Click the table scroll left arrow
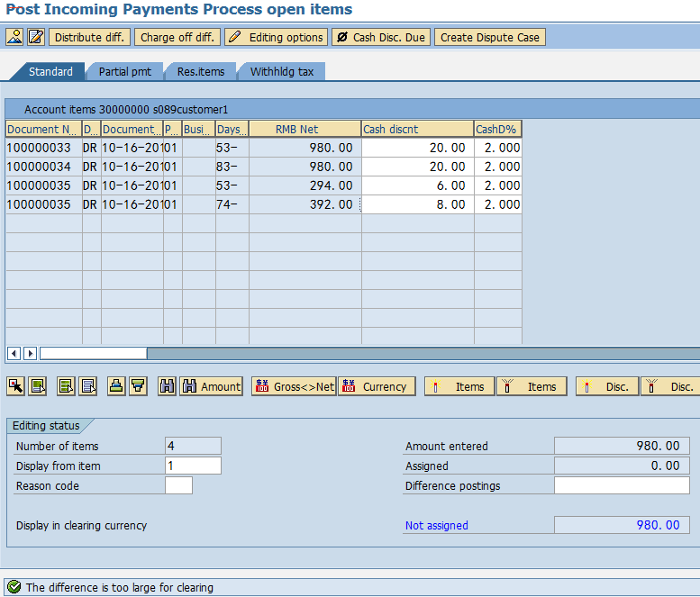 pos(14,353)
